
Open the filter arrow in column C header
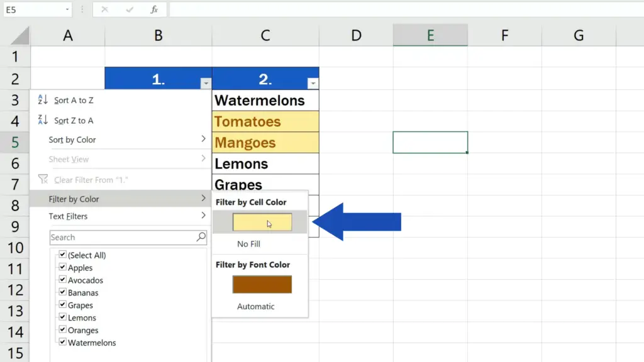313,83
